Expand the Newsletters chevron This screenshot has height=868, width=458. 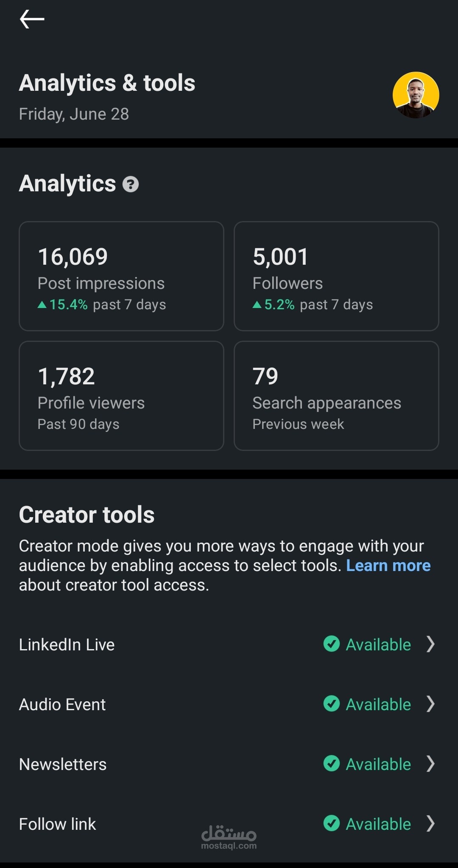coord(430,764)
